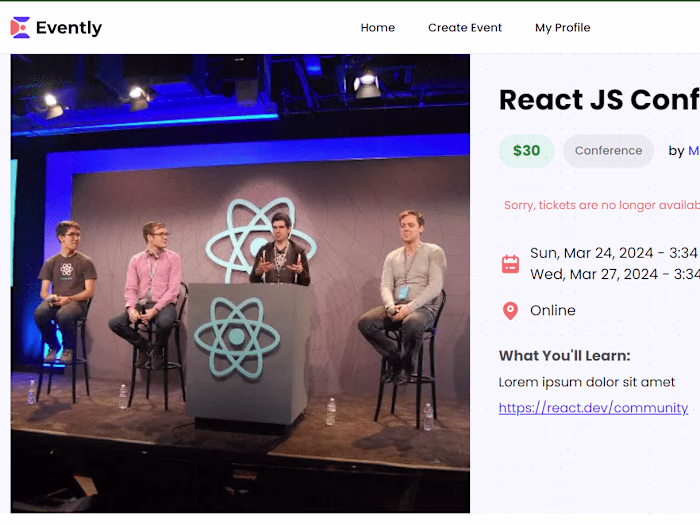Open the Home navigation link

(x=378, y=28)
